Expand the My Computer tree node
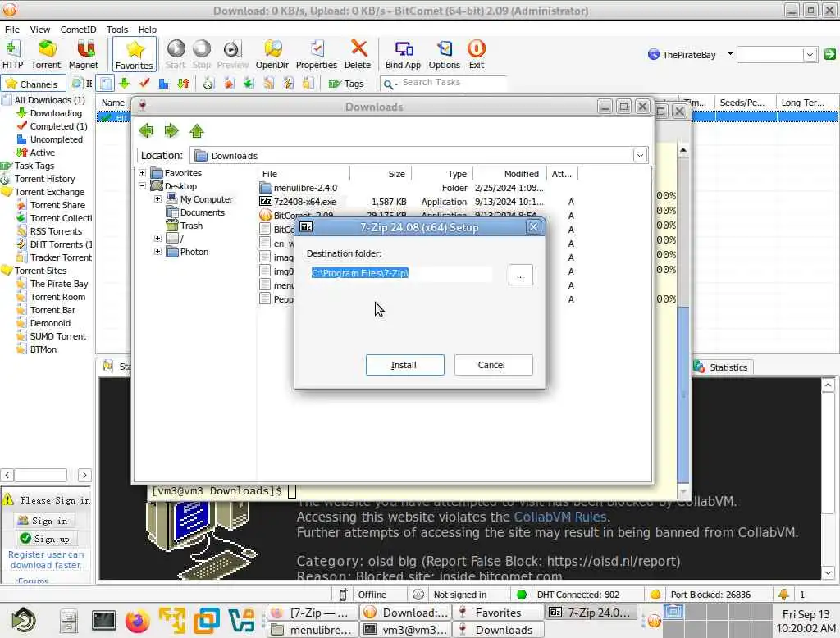This screenshot has height=638, width=840. point(158,198)
